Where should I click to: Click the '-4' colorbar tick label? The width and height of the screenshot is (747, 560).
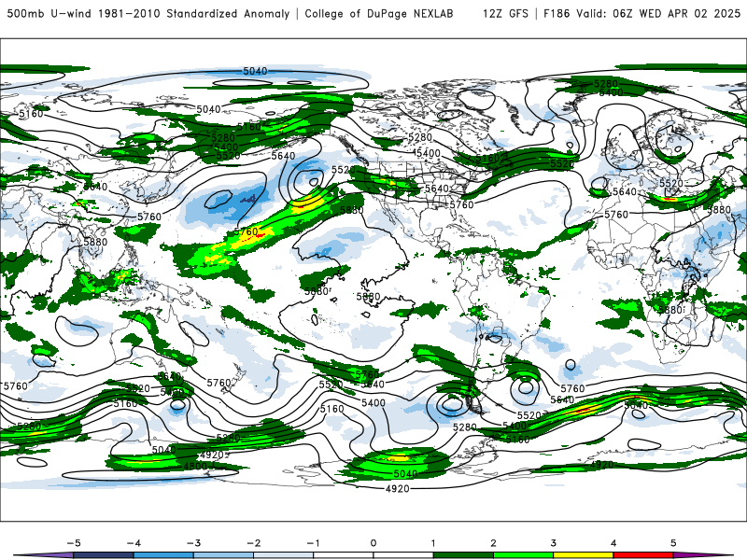coord(134,543)
